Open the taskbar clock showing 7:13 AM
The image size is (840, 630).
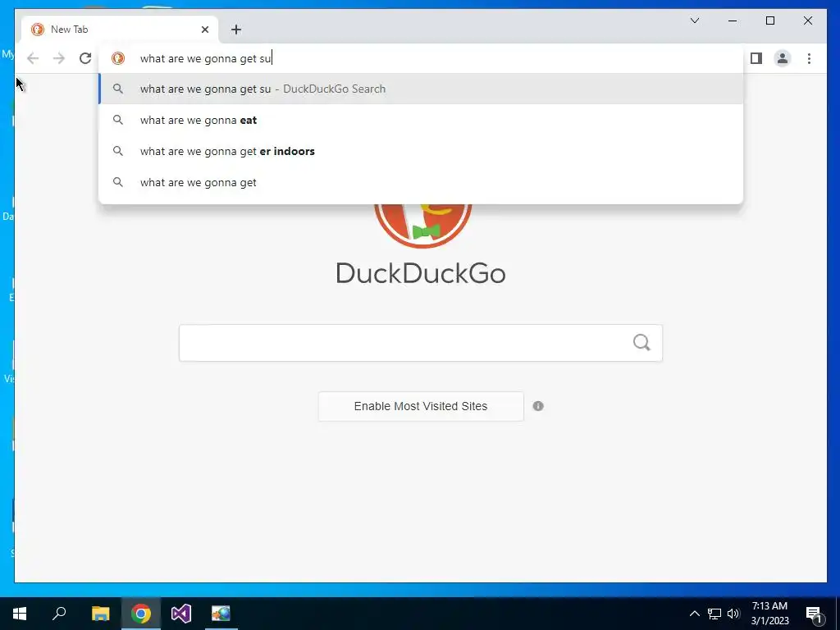tap(769, 614)
